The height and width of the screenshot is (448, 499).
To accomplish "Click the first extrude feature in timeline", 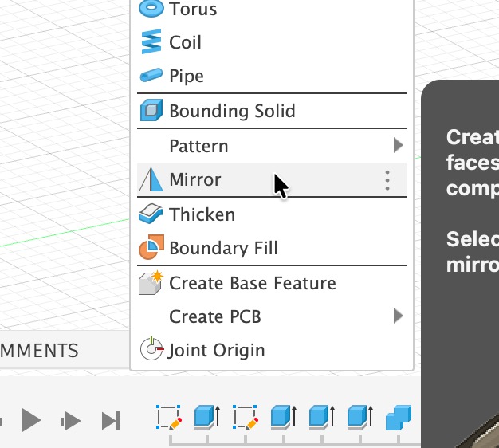I will click(208, 417).
